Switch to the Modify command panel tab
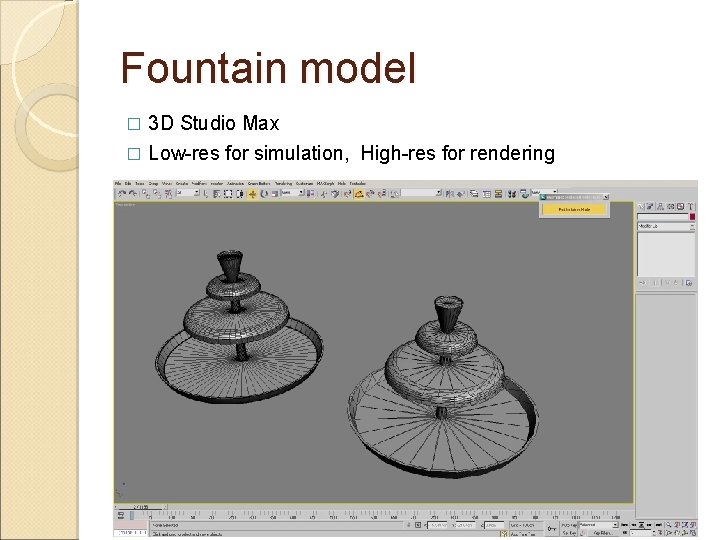The width and height of the screenshot is (720, 540). pos(649,207)
